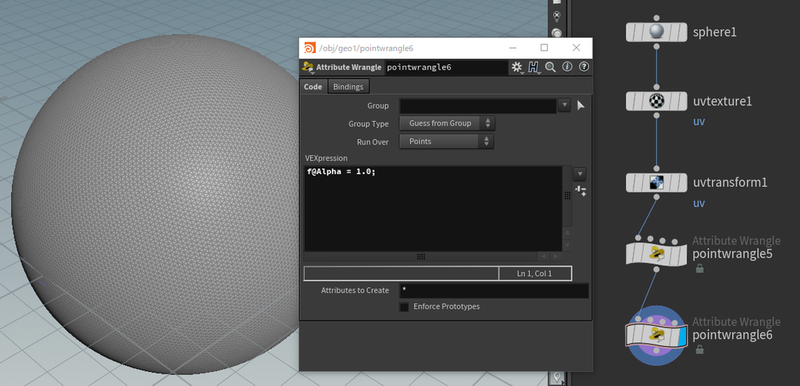Click the Attributes to Create field

(x=494, y=291)
